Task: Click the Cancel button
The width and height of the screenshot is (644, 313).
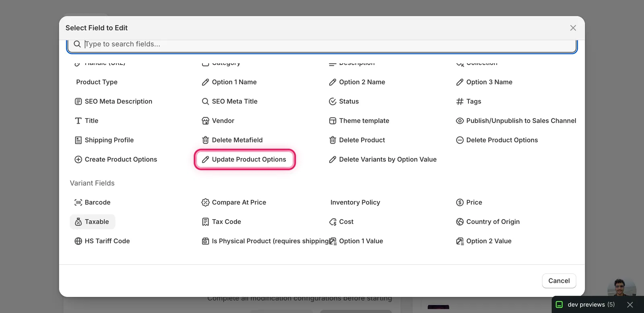Action: coord(559,281)
